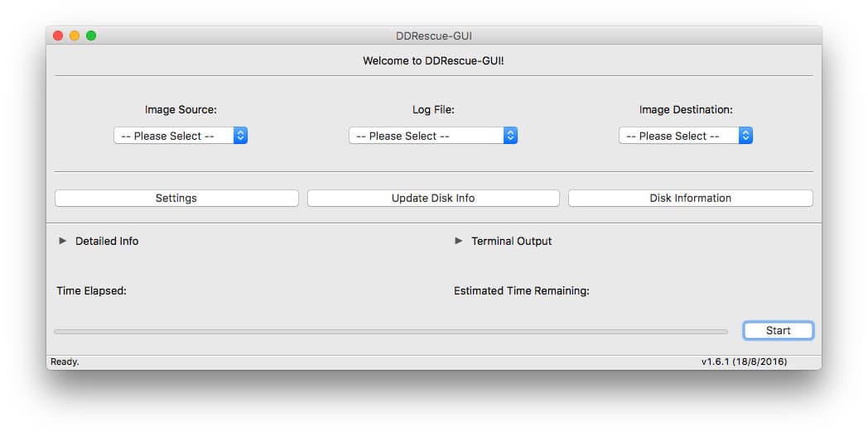This screenshot has width=868, height=436.
Task: Open the Log File dropdown
Action: pos(433,136)
